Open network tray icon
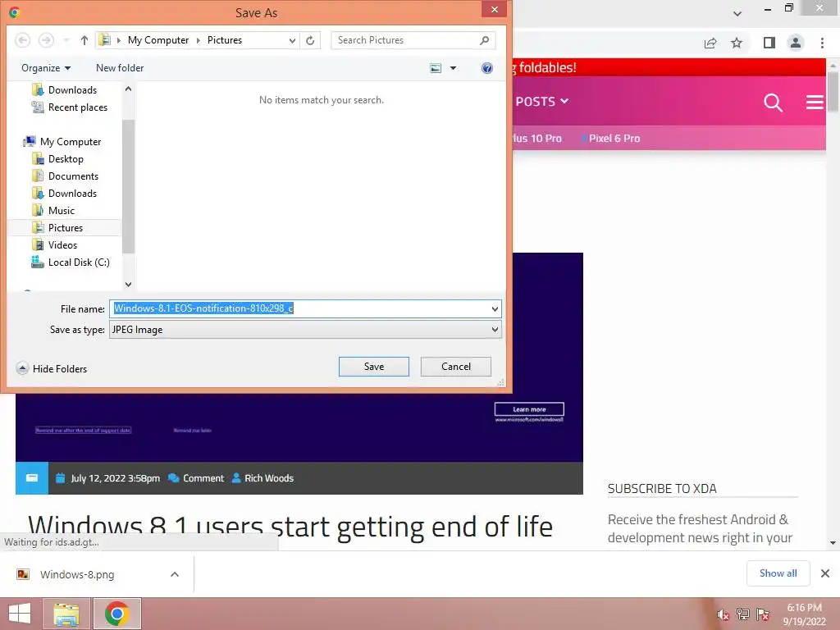Screen dimensions: 840x630 point(743,614)
